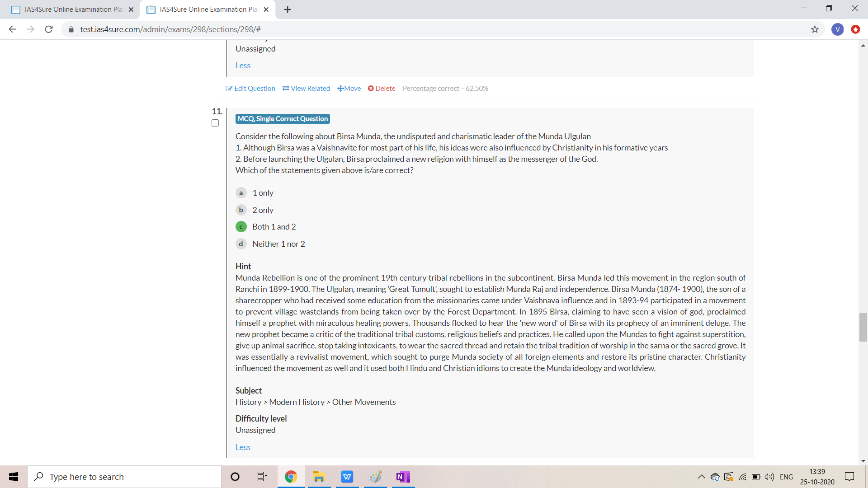
Task: Open OneNote from the taskbar
Action: point(402,477)
